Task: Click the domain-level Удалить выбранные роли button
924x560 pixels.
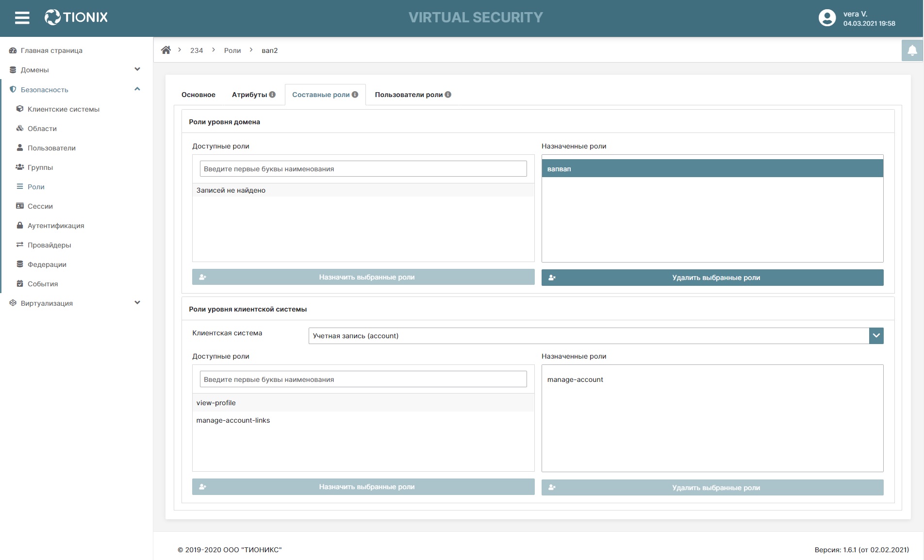Action: point(712,278)
